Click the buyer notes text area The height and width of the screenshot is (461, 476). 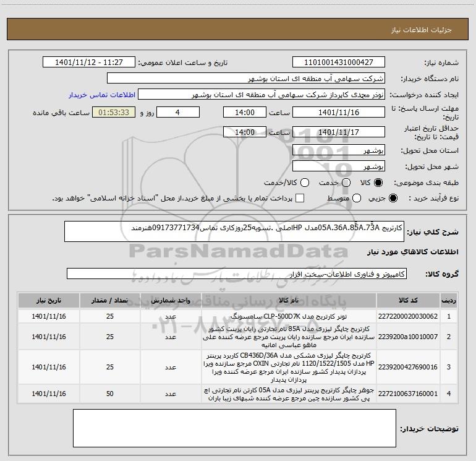tap(234, 428)
